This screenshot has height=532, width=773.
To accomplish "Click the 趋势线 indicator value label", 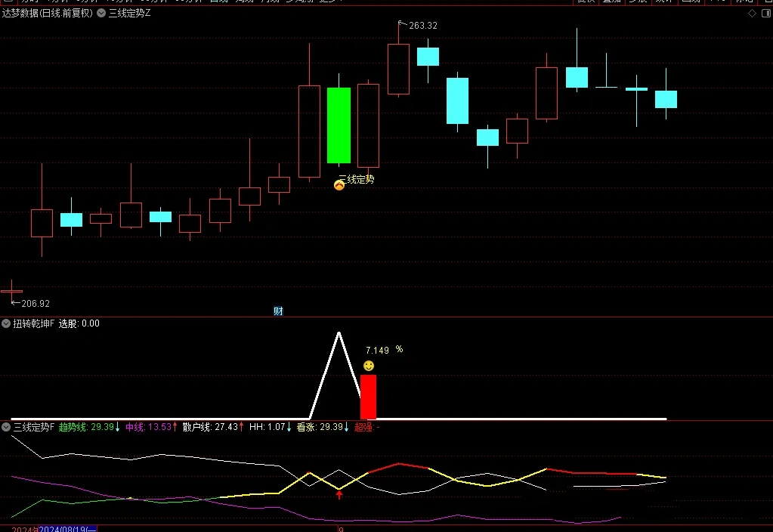I will (x=89, y=427).
